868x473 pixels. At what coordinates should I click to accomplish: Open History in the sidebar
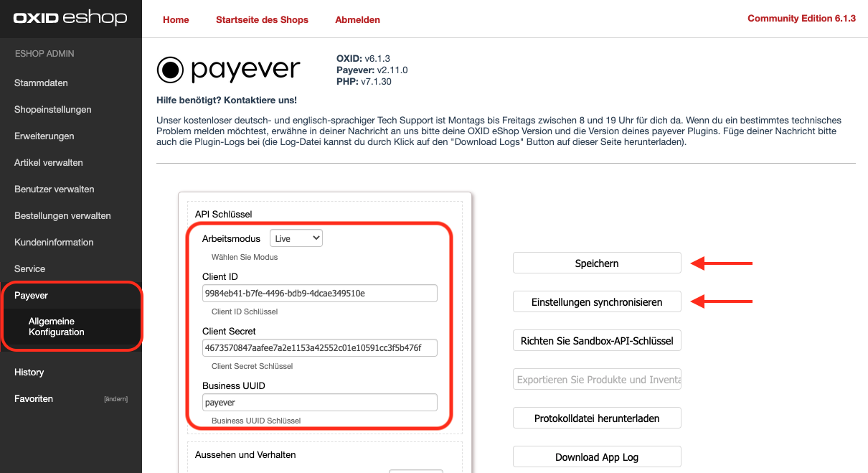point(29,373)
